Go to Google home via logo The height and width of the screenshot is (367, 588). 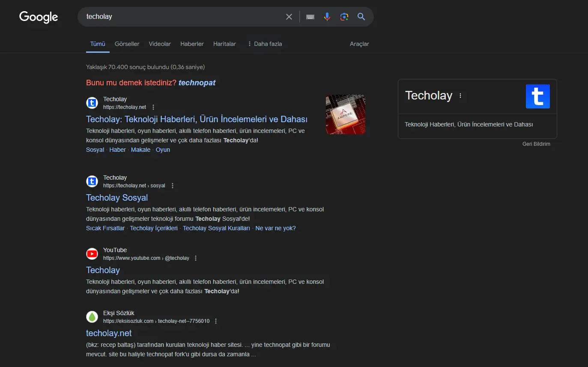coord(39,17)
